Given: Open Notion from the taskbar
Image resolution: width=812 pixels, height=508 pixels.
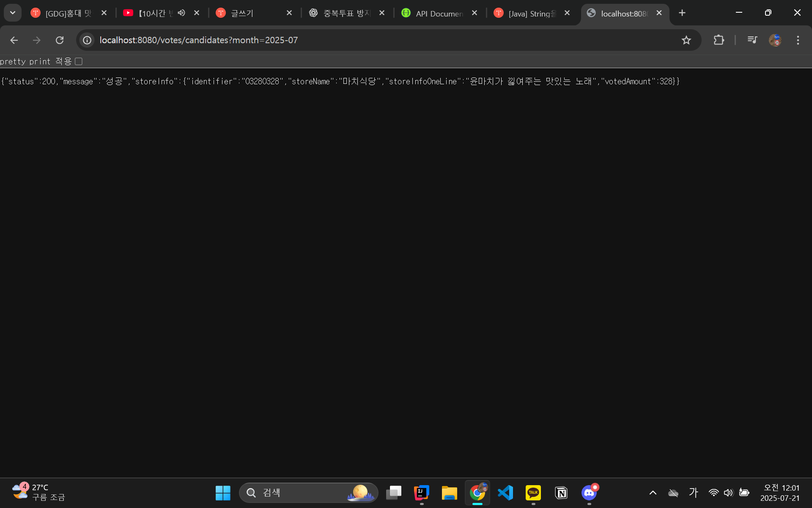Looking at the screenshot, I should click(561, 492).
